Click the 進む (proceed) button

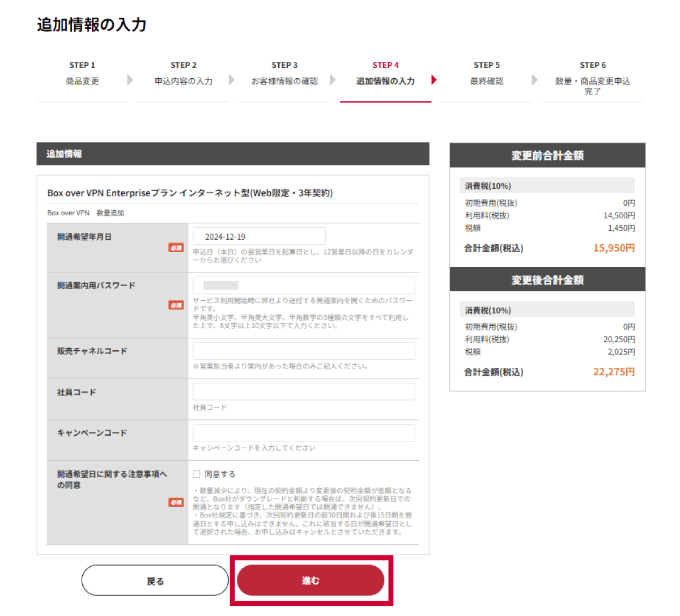click(311, 580)
